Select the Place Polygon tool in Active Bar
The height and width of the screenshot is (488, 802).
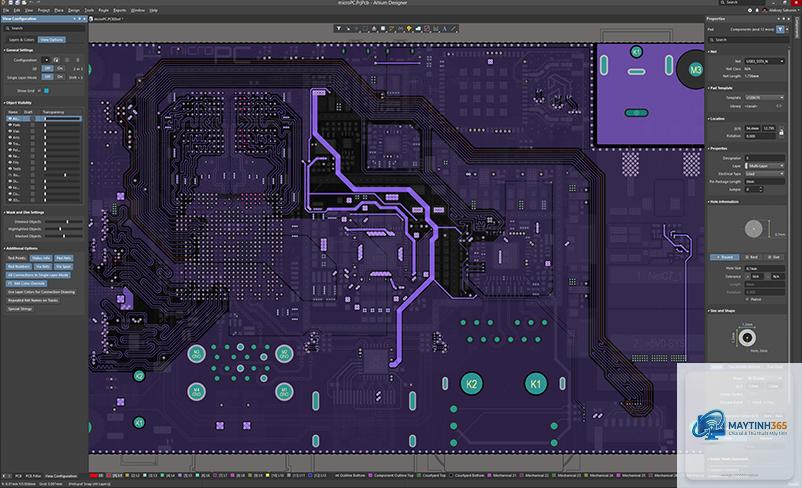click(x=418, y=28)
